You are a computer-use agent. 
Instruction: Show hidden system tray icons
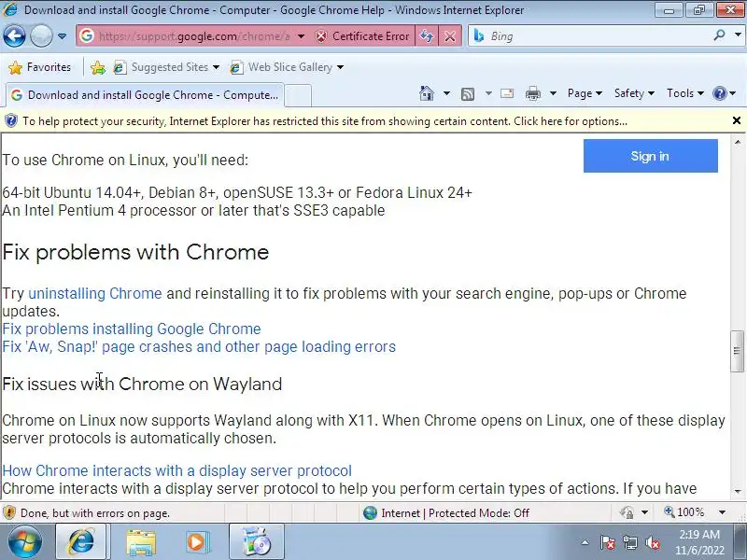pos(585,542)
